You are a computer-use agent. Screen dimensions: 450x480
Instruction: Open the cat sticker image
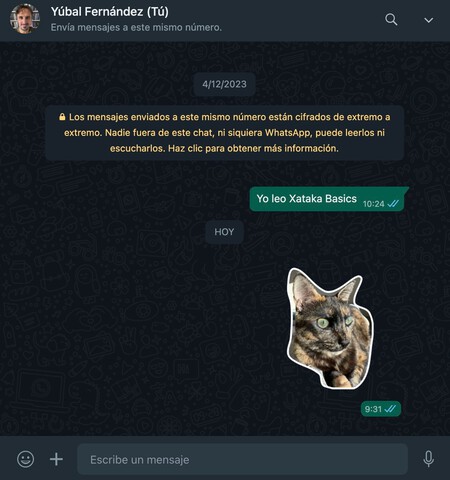click(330, 329)
